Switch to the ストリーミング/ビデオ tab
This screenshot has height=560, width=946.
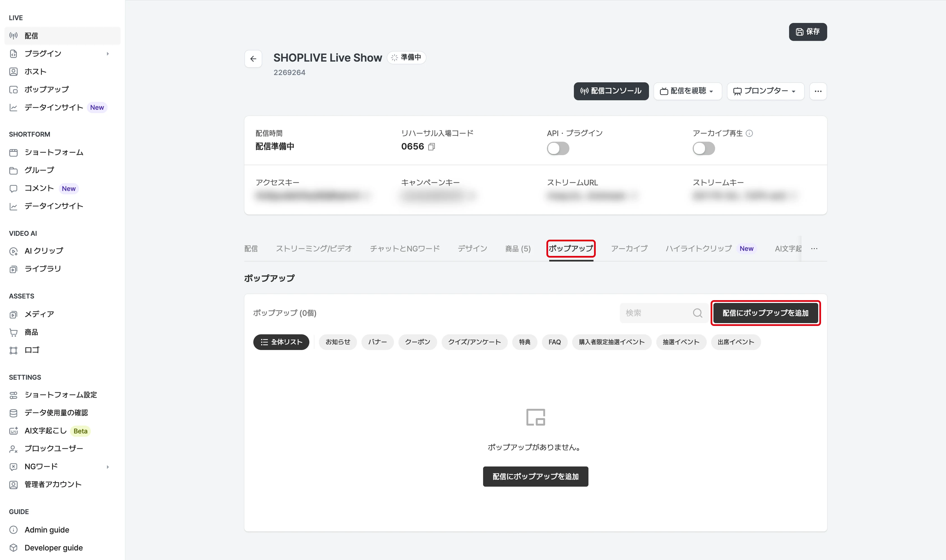(314, 249)
